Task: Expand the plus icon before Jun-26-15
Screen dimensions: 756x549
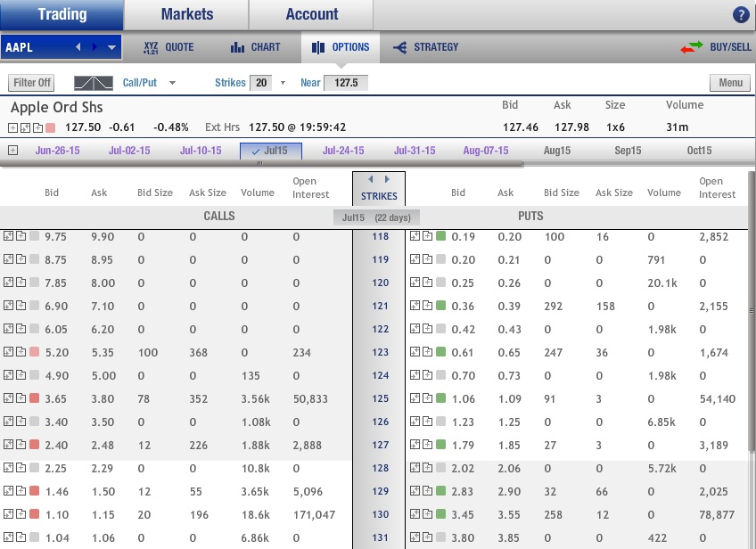Action: 13,151
